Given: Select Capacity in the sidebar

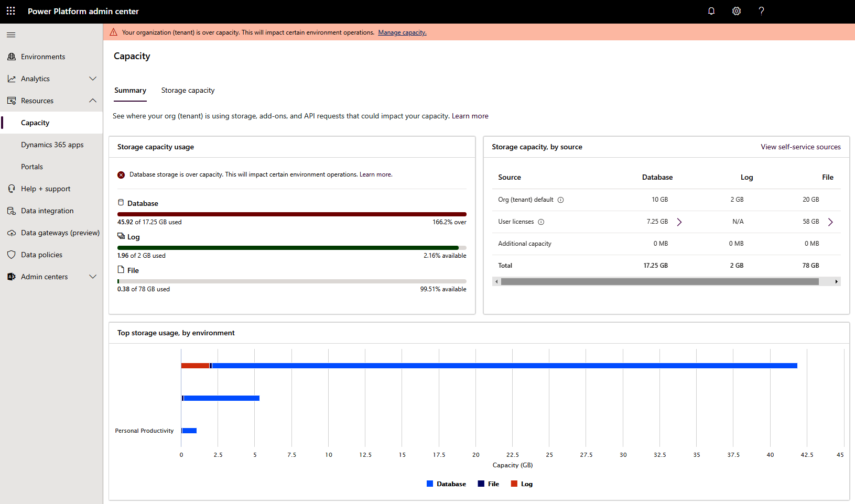Looking at the screenshot, I should click(x=51, y=123).
